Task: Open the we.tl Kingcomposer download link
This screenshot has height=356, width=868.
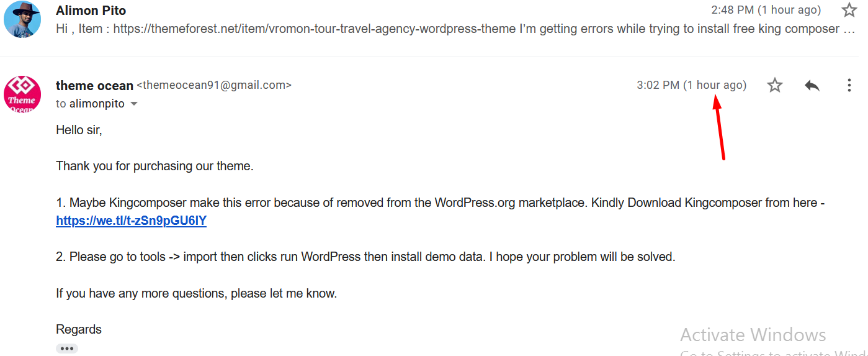Action: point(131,221)
